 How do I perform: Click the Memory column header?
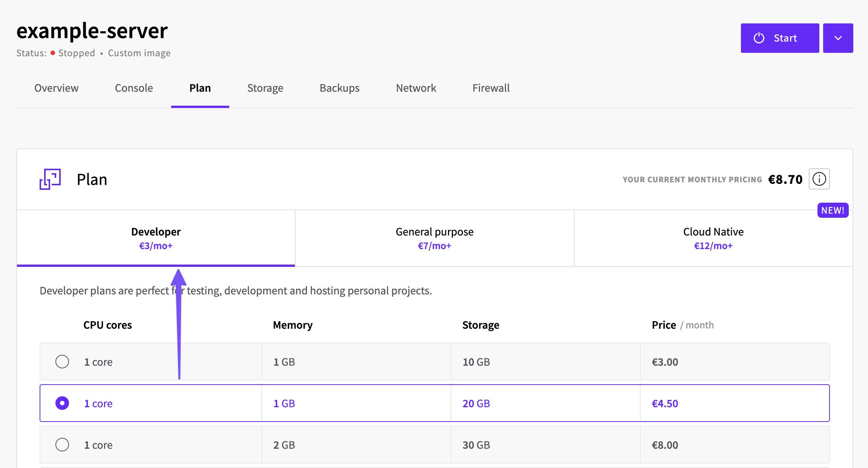(293, 325)
